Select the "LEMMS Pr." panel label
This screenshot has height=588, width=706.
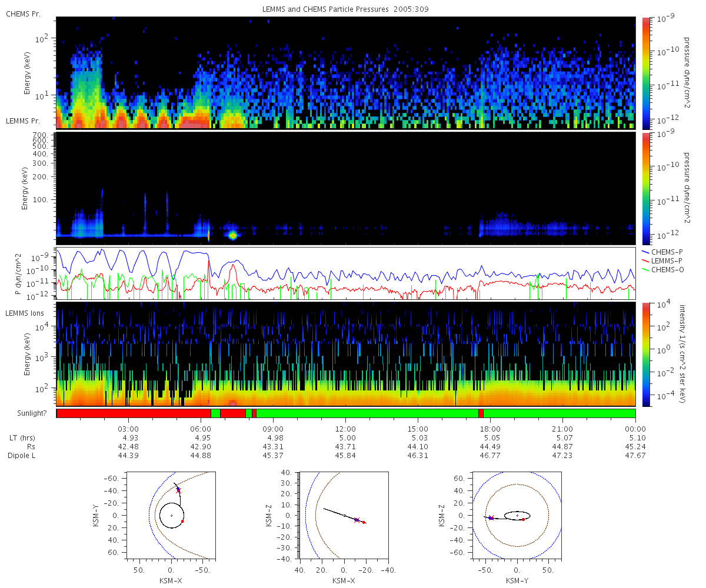[x=24, y=121]
